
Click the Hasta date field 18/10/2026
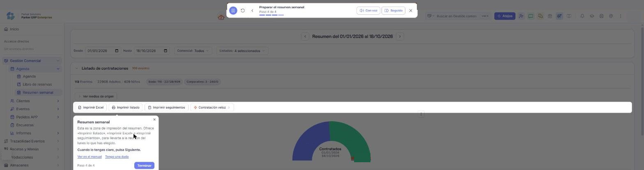[x=152, y=51]
